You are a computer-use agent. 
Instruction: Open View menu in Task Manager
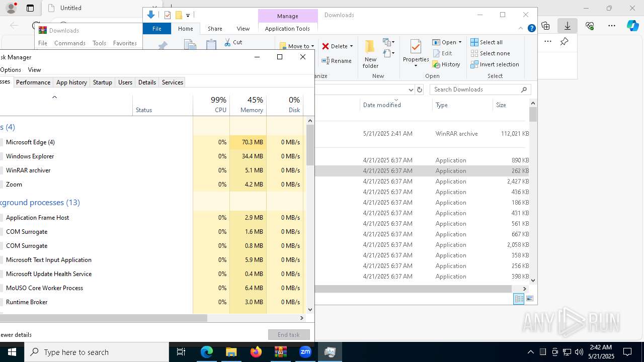click(x=34, y=70)
